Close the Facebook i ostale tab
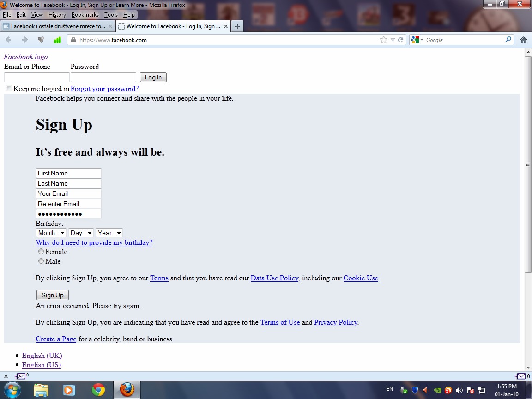 110,26
